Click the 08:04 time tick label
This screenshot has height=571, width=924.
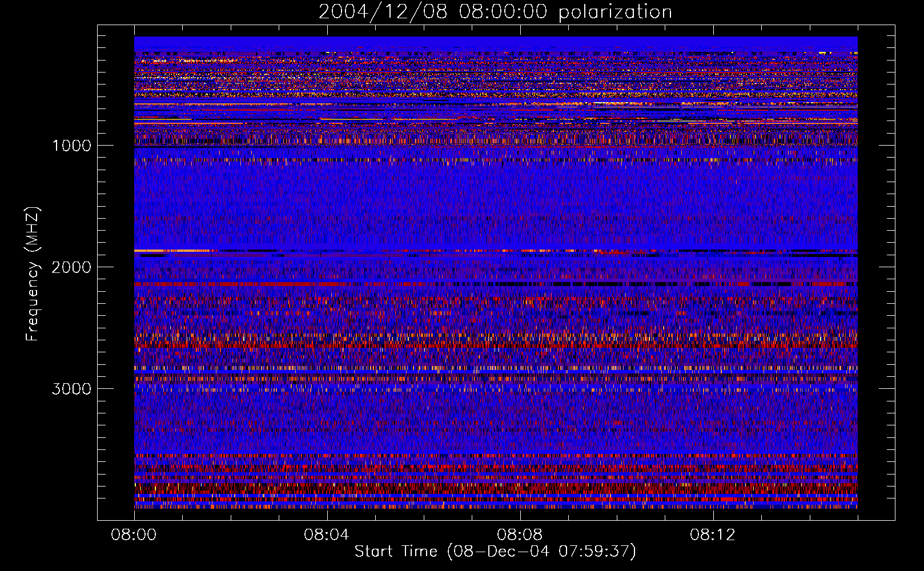coord(326,535)
